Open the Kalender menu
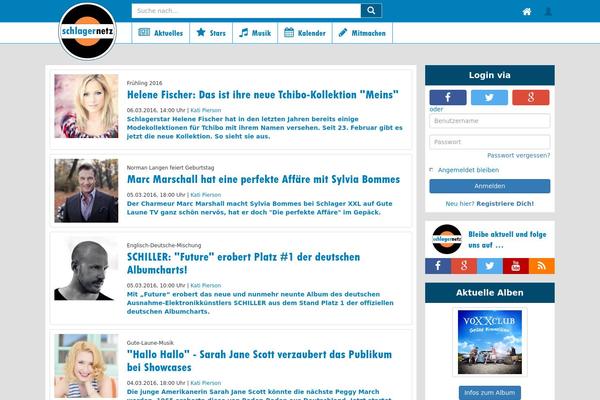This screenshot has height=400, width=600. 305,33
